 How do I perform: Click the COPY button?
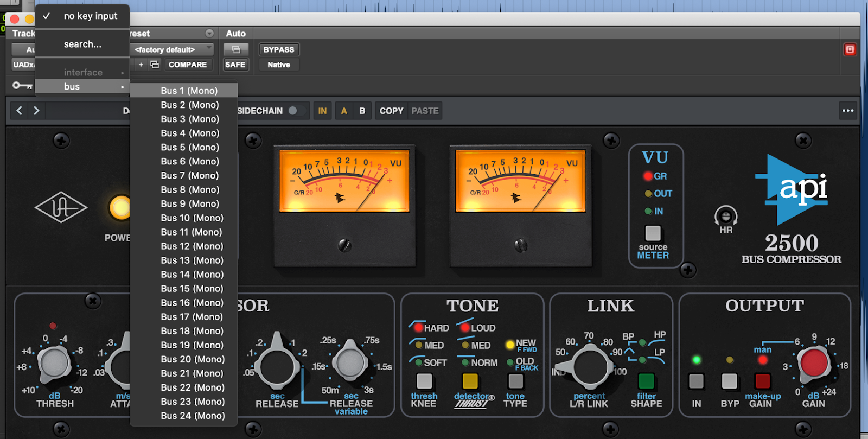tap(392, 111)
